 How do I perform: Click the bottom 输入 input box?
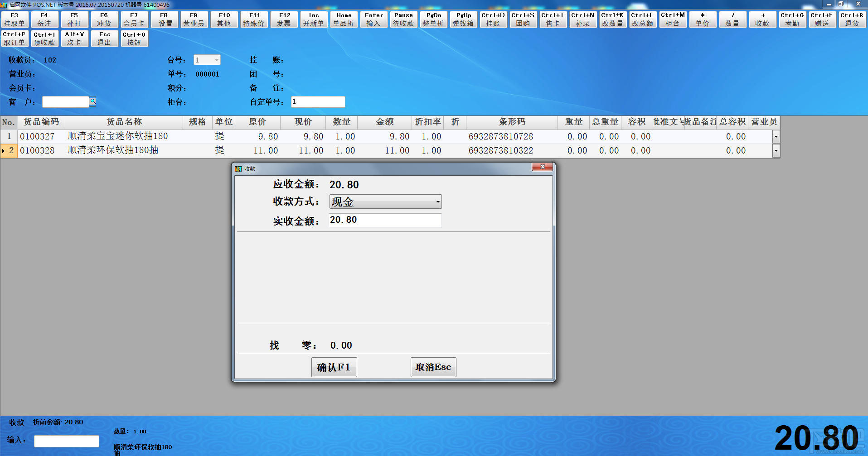tap(67, 441)
